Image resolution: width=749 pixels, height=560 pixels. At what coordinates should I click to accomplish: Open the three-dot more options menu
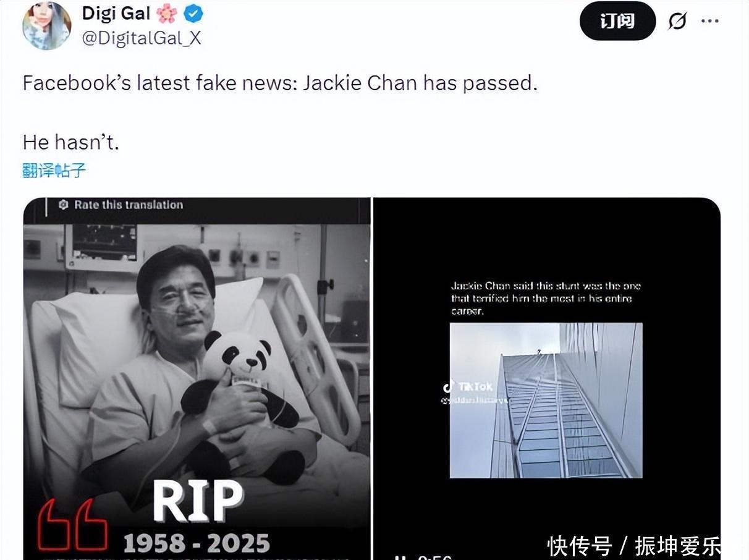click(x=710, y=21)
